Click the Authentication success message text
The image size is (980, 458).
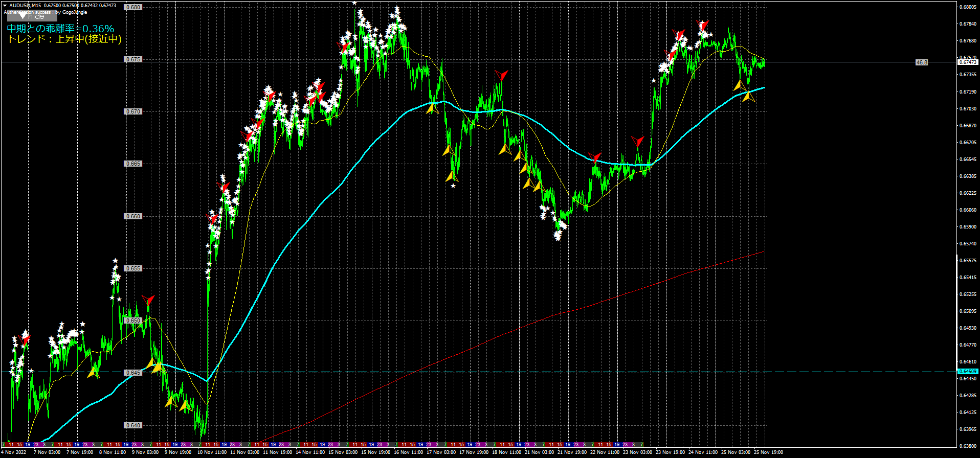coord(46,12)
